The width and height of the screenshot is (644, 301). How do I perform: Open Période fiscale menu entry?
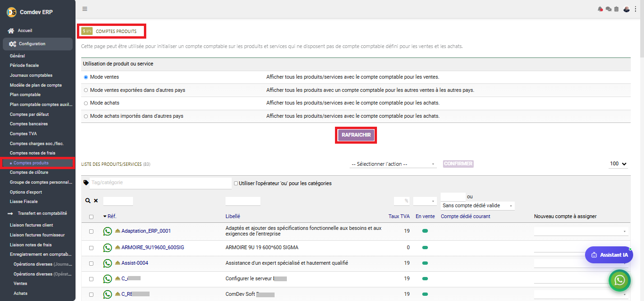(x=25, y=65)
